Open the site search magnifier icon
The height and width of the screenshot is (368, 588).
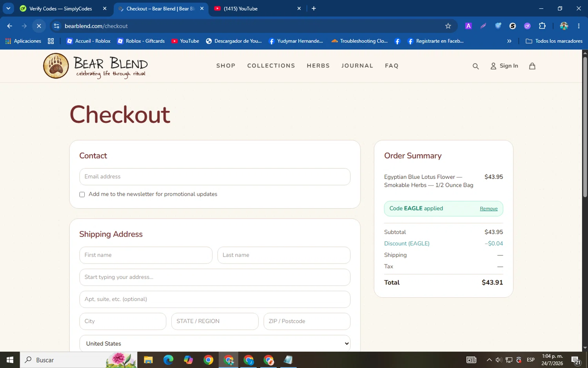pos(475,66)
